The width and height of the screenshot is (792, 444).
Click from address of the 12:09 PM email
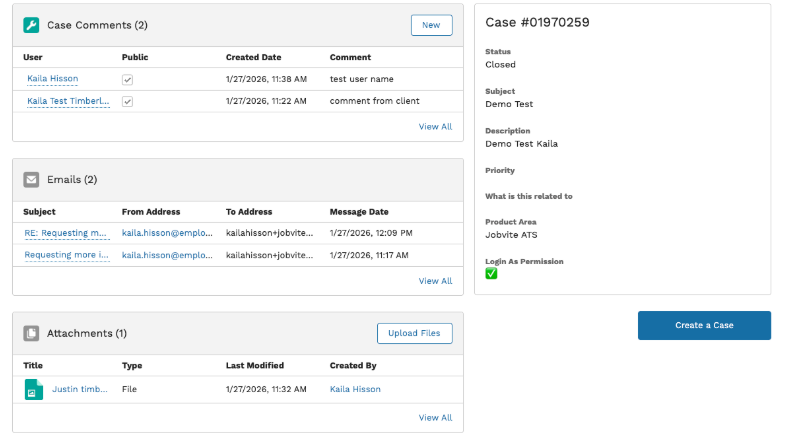pyautogui.click(x=167, y=233)
